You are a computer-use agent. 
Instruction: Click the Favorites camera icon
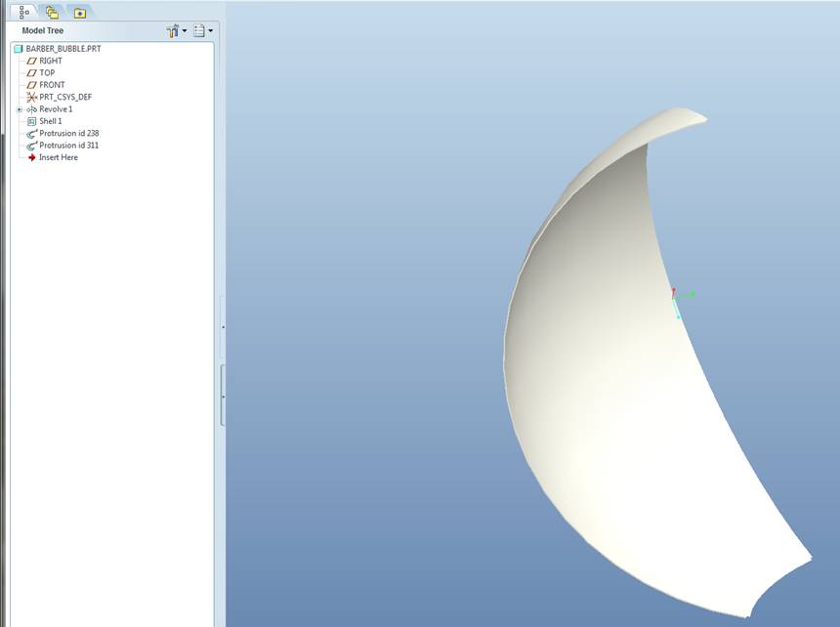pos(80,12)
